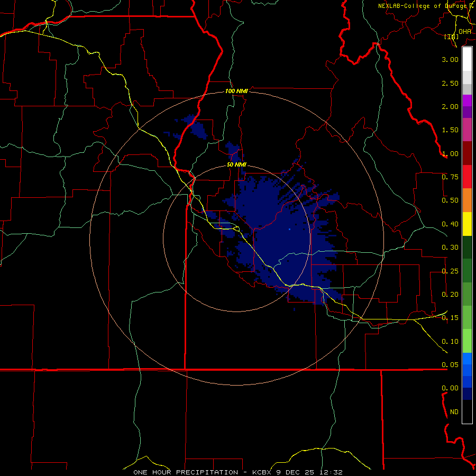Select the "0.40" legend value
476x476 pixels.
[450, 224]
